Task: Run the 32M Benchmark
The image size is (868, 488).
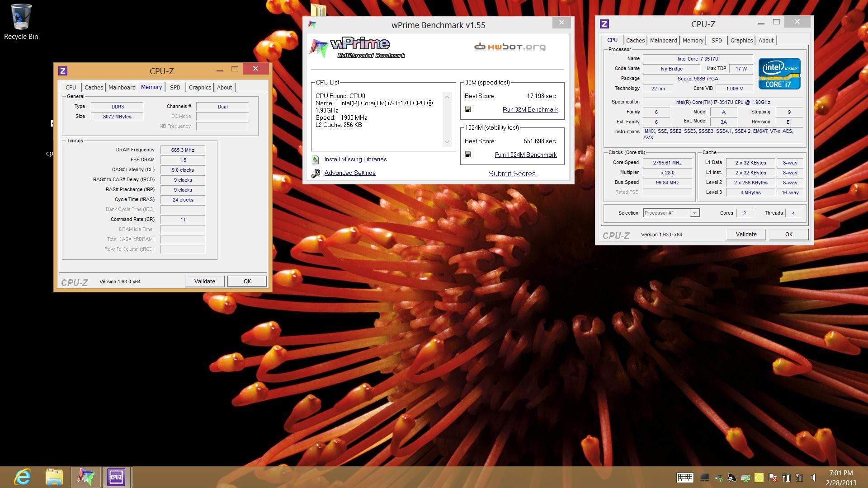Action: (530, 109)
